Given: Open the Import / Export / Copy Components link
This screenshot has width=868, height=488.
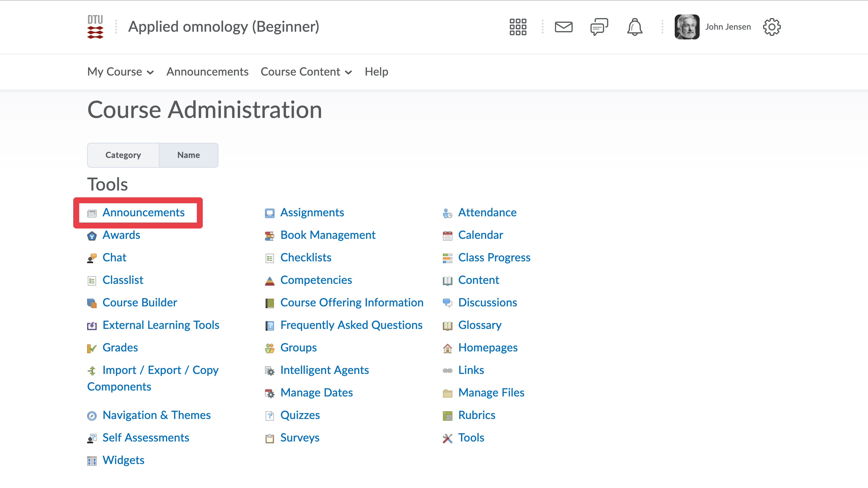Looking at the screenshot, I should [160, 370].
